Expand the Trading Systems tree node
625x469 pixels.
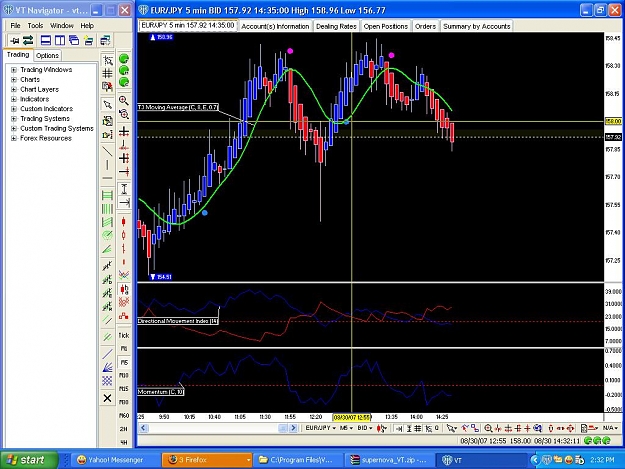[14, 118]
